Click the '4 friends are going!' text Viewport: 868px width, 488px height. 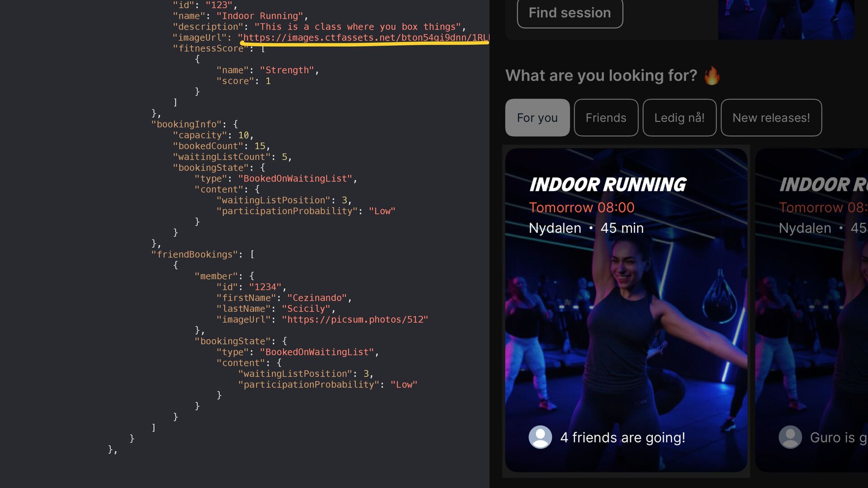tap(623, 437)
